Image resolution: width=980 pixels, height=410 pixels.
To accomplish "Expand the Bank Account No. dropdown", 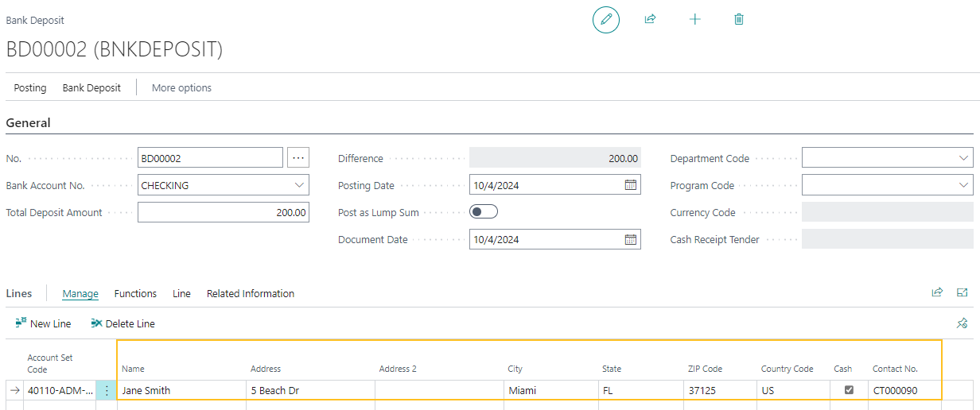I will 299,185.
